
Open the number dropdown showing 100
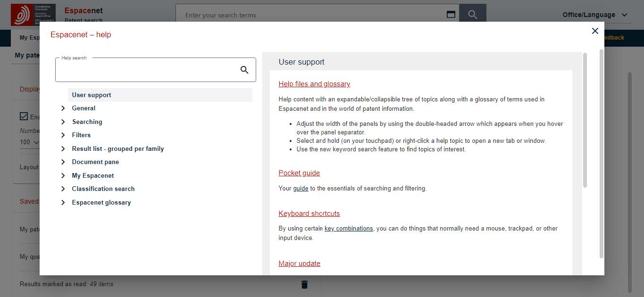[x=30, y=142]
